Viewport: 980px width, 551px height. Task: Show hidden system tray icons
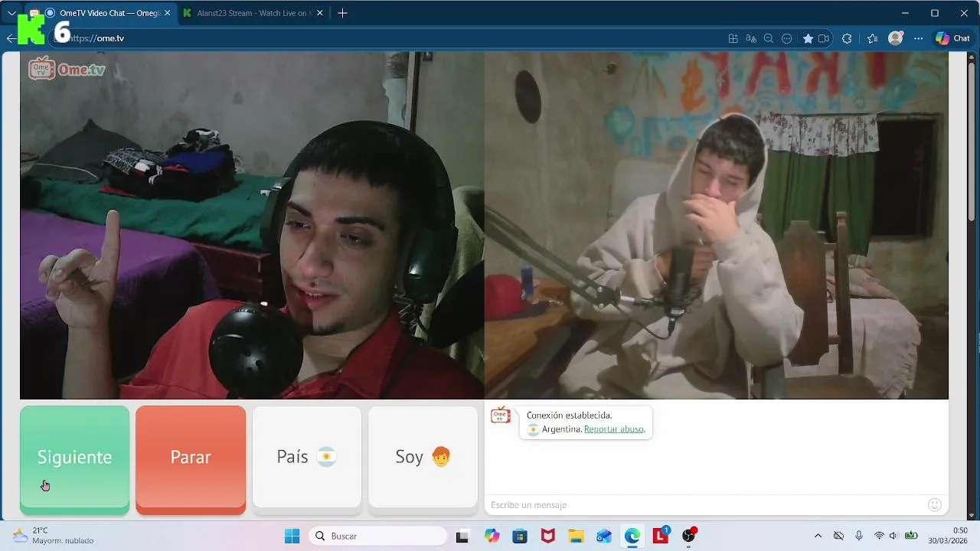point(818,536)
